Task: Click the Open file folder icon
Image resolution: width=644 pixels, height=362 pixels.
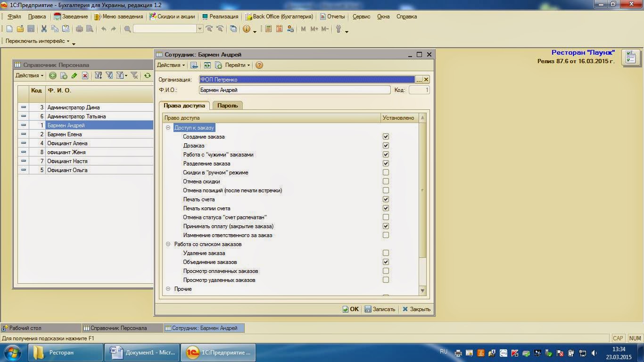Action: (20, 29)
